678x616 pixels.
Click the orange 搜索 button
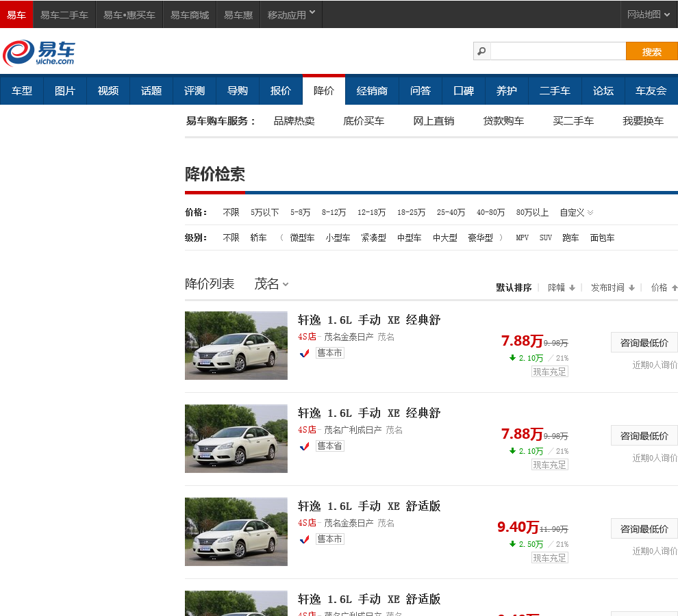tap(651, 51)
